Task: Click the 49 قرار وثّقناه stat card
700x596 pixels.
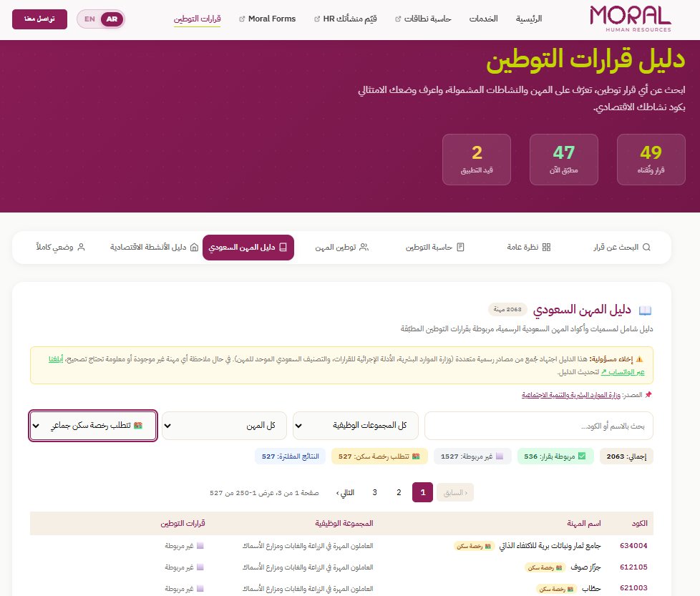Action: point(651,160)
